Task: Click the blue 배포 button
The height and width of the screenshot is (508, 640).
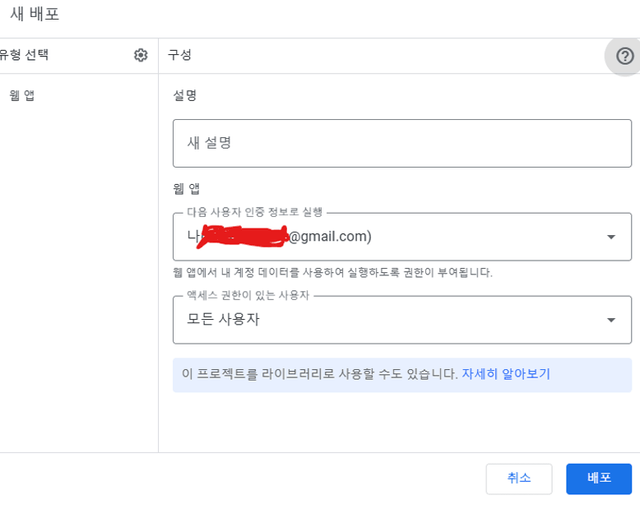Action: (x=598, y=479)
